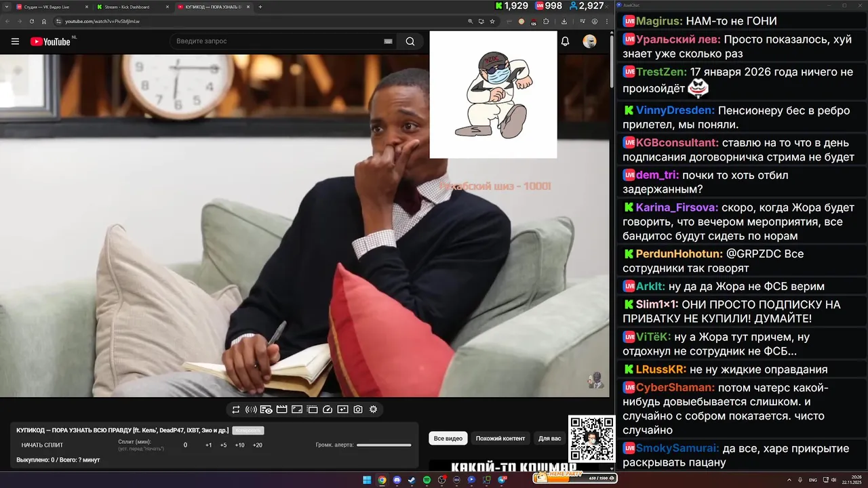This screenshot has width=868, height=488.
Task: Select the Для вас filter chip
Action: pyautogui.click(x=550, y=439)
